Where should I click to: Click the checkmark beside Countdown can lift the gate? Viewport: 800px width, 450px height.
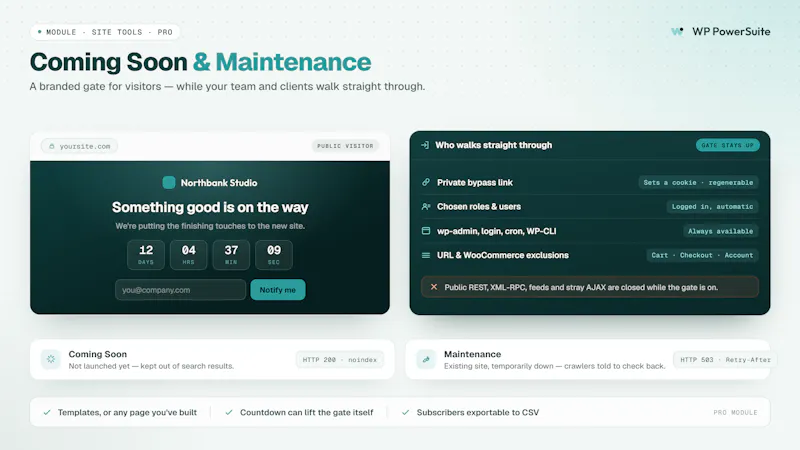(x=229, y=412)
